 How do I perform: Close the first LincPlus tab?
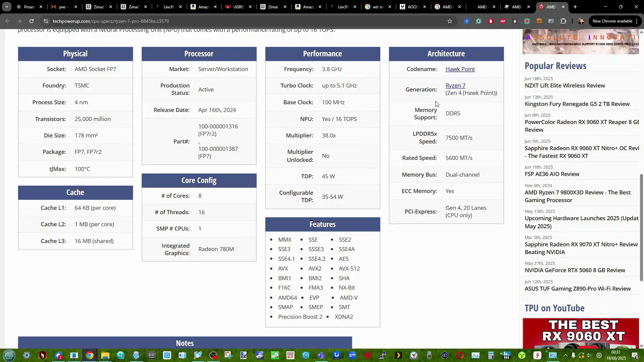point(180,7)
